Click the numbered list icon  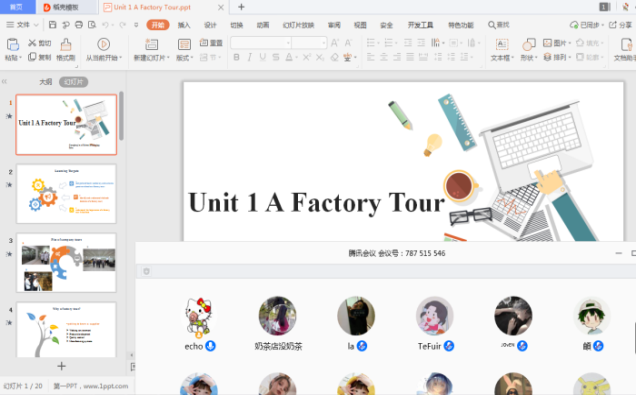click(389, 43)
